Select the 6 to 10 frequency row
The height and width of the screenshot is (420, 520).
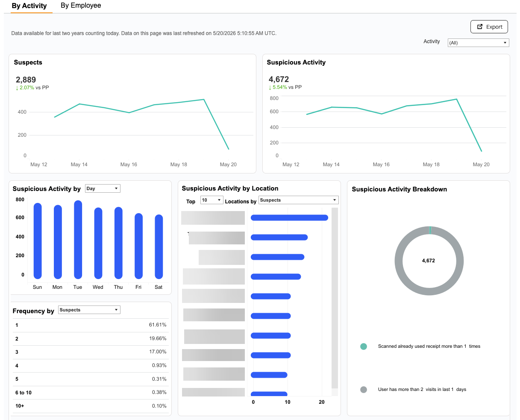point(91,393)
